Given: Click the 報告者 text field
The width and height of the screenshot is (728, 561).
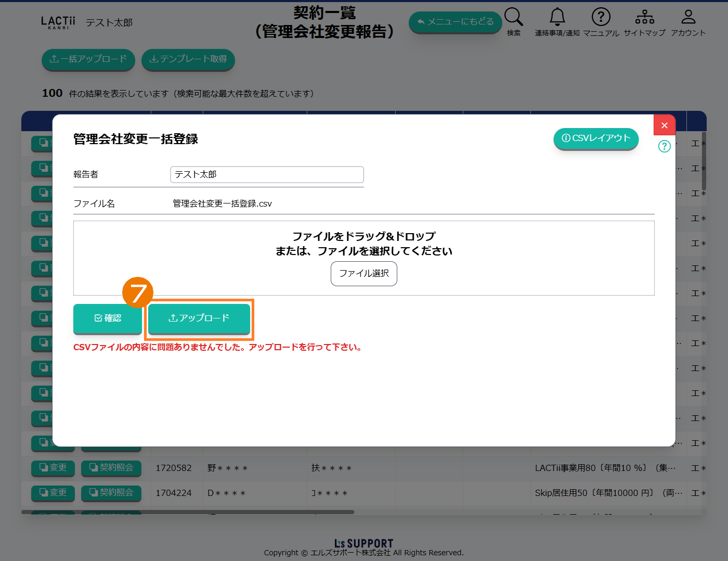Looking at the screenshot, I should click(x=267, y=174).
